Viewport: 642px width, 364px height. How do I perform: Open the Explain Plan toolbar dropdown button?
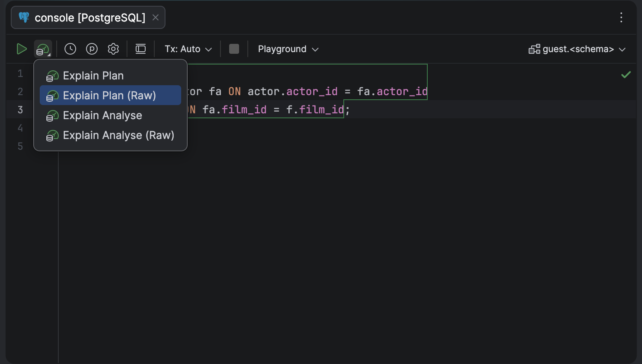pos(43,49)
